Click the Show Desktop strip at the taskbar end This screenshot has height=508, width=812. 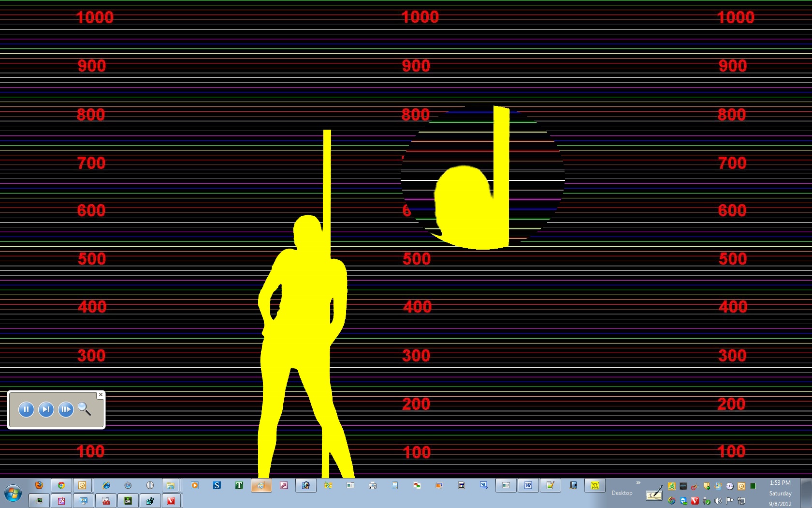pos(807,493)
